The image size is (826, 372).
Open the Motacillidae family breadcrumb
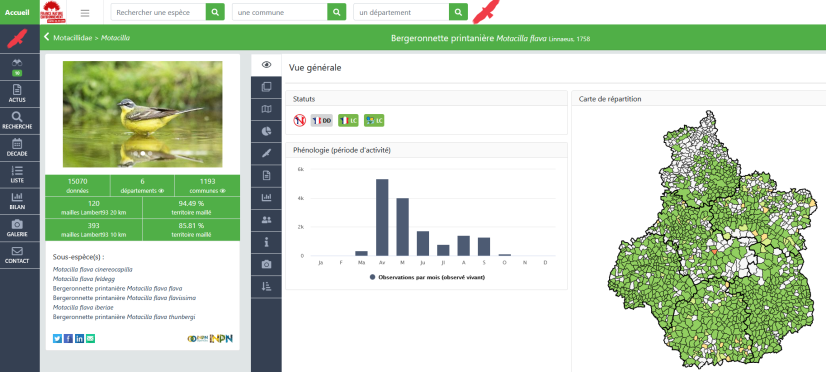(73, 38)
